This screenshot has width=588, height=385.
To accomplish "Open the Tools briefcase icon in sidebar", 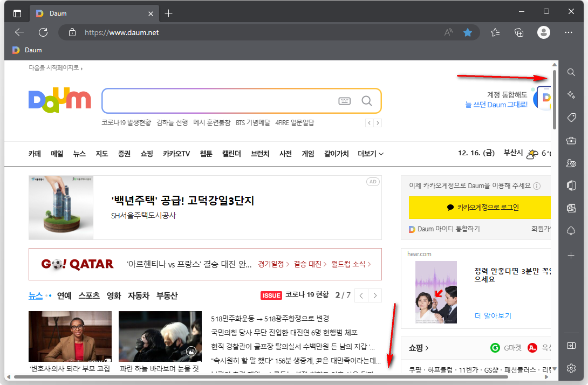I will [571, 140].
